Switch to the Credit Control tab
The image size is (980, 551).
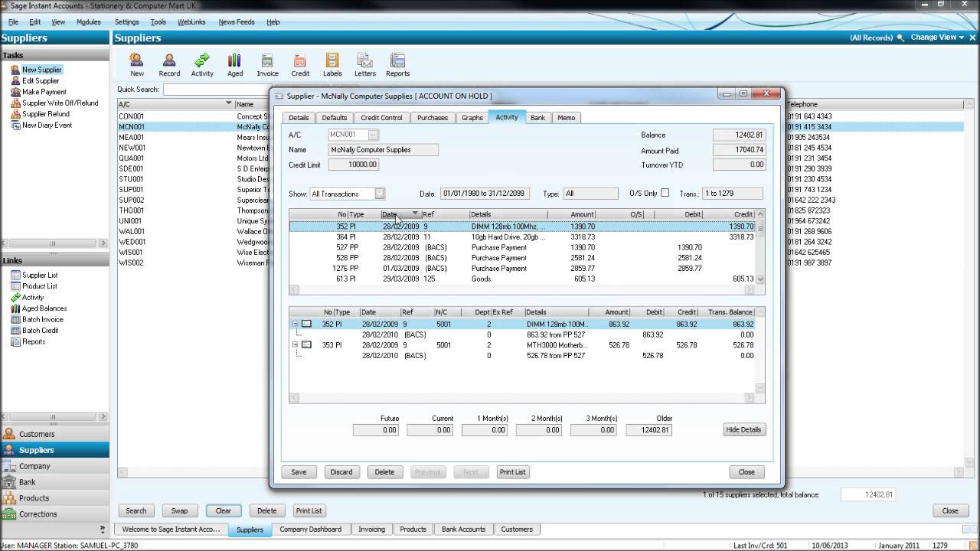[x=381, y=118]
